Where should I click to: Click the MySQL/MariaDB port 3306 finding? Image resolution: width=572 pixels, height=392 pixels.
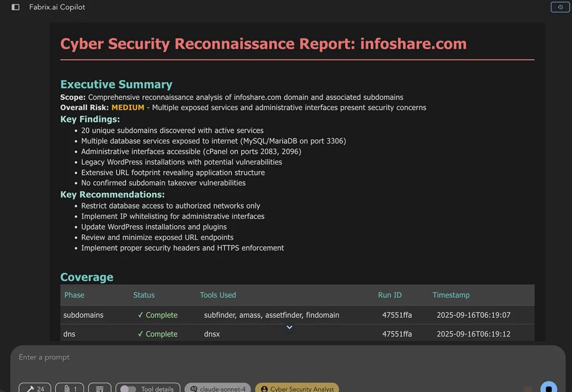(214, 141)
